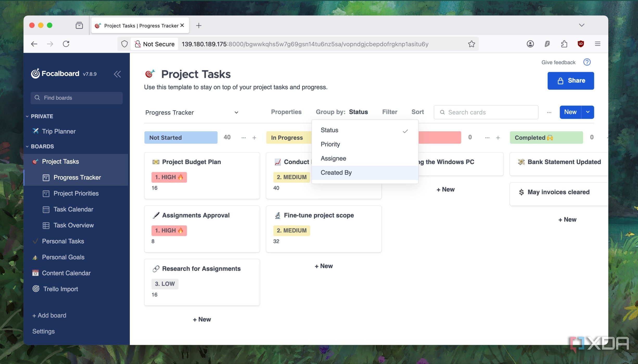
Task: Open the list all tabs chevron
Action: click(582, 25)
